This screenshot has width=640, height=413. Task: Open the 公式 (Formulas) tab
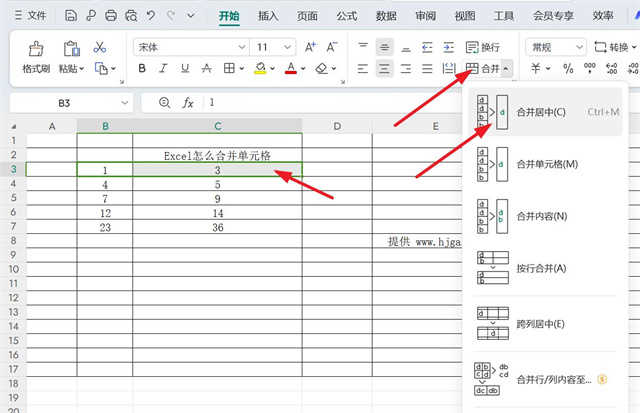[347, 16]
